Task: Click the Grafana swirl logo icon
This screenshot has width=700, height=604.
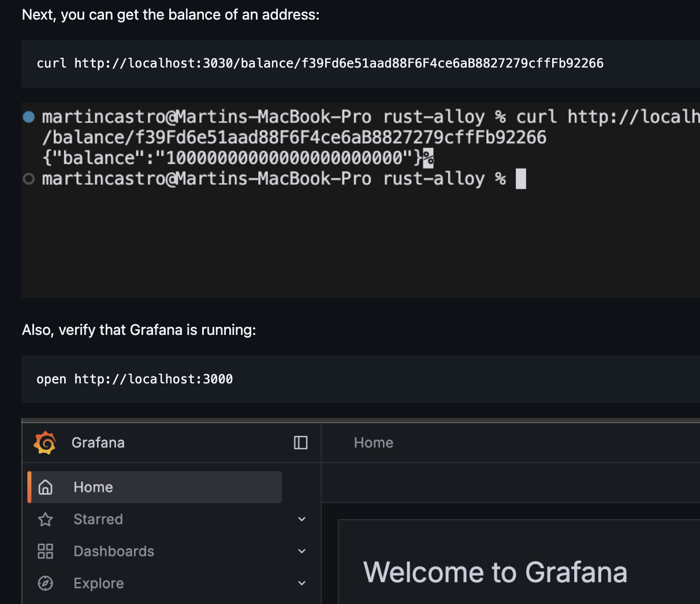Action: 45,443
